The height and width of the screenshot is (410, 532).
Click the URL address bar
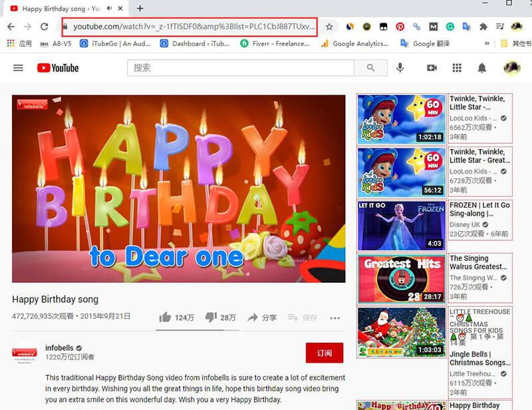click(190, 27)
